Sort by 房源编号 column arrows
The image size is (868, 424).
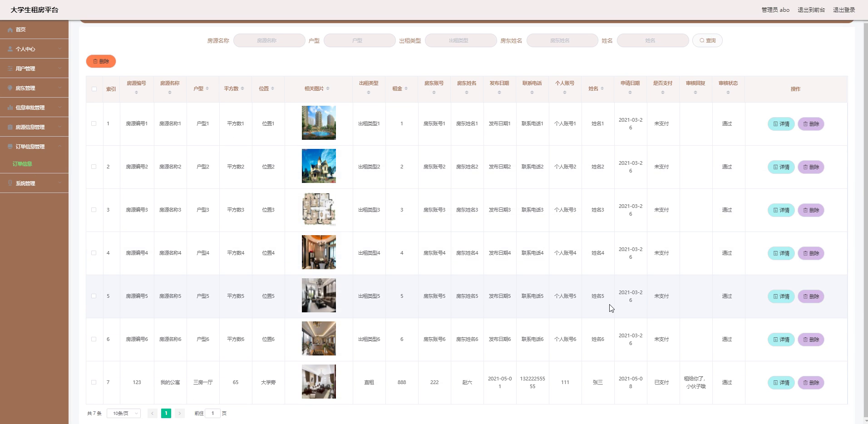point(136,93)
